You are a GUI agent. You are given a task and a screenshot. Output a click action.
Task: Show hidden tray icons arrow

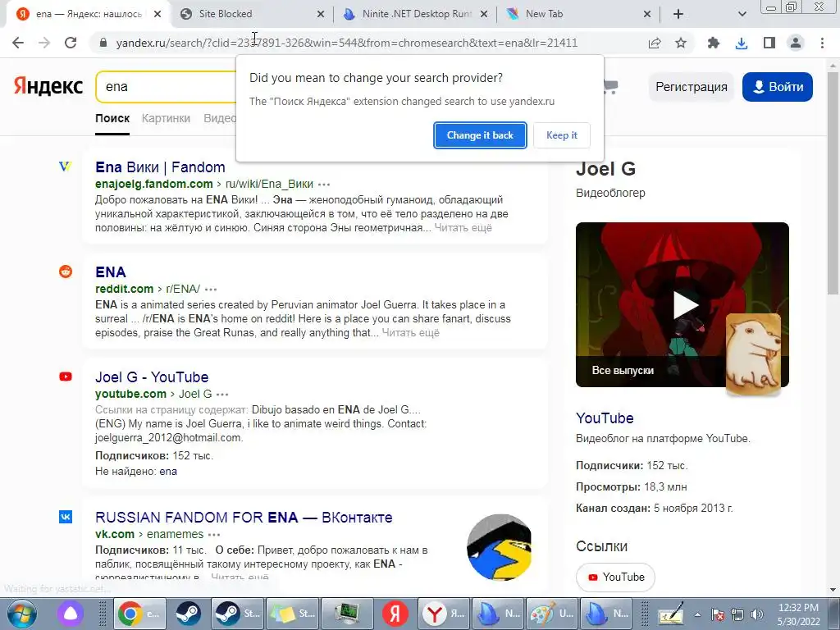click(x=697, y=614)
